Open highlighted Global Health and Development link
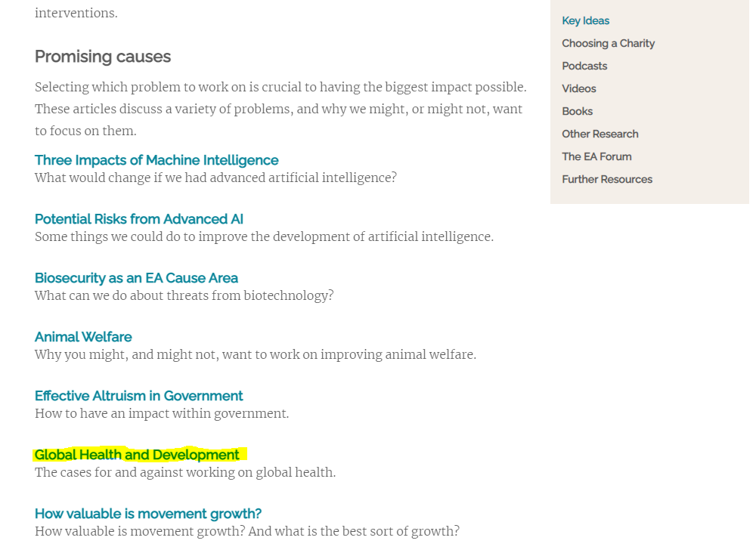 [137, 455]
